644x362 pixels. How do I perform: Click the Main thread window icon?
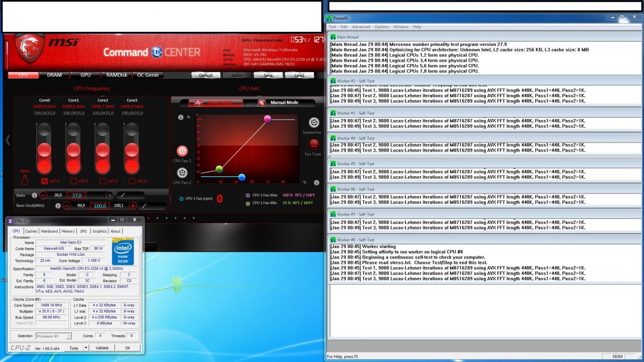coord(333,37)
